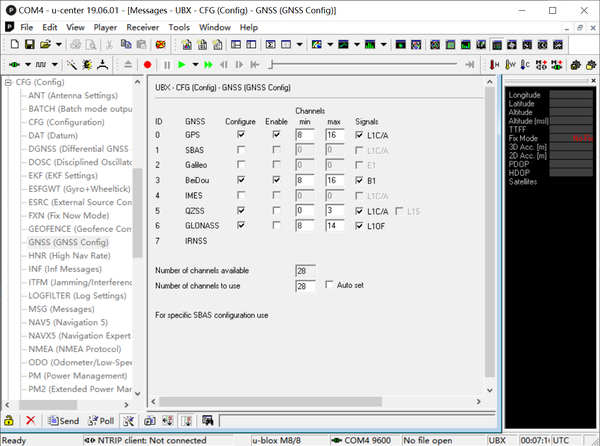Click the padlock icon at bottom left
This screenshot has width=600, height=446.
9,421
